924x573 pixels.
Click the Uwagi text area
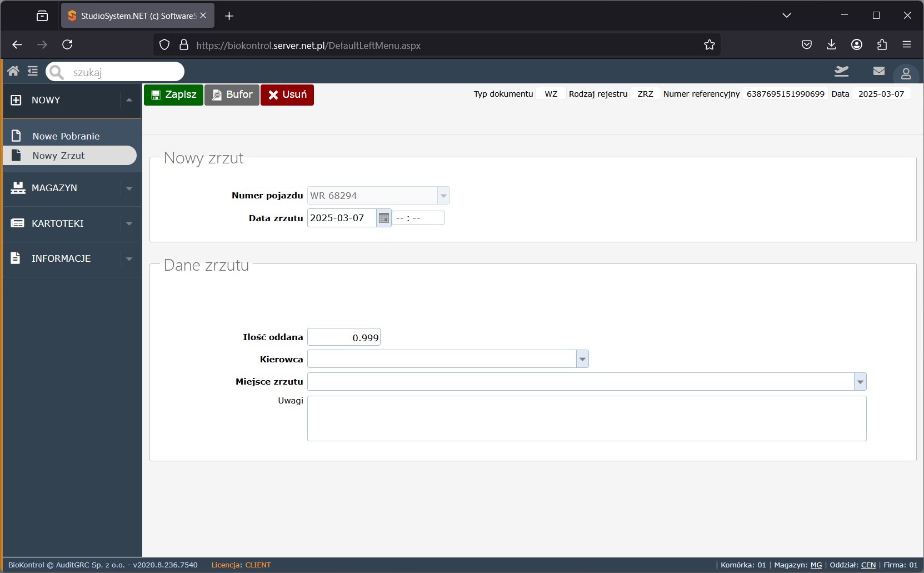click(x=587, y=418)
